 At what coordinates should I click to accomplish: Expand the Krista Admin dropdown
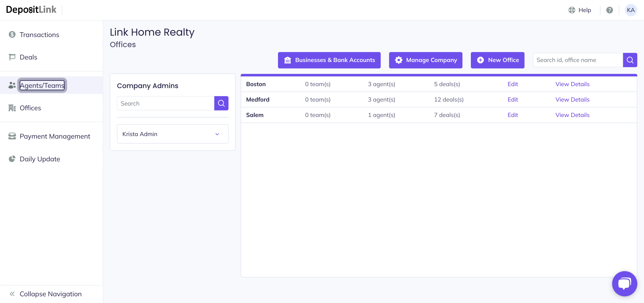click(x=217, y=134)
